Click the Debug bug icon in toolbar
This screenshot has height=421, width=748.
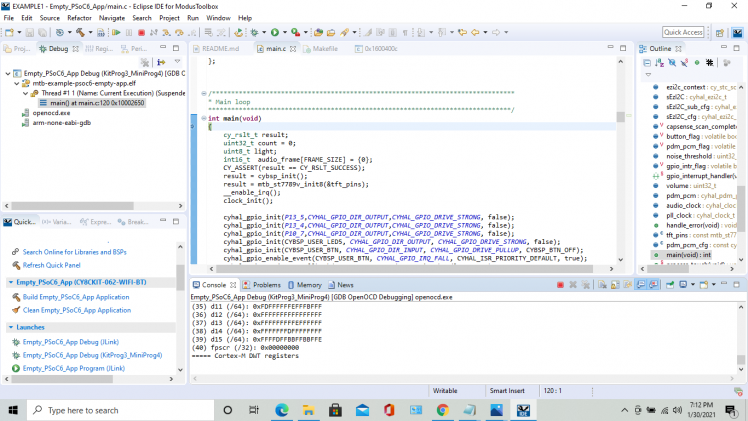(x=254, y=32)
